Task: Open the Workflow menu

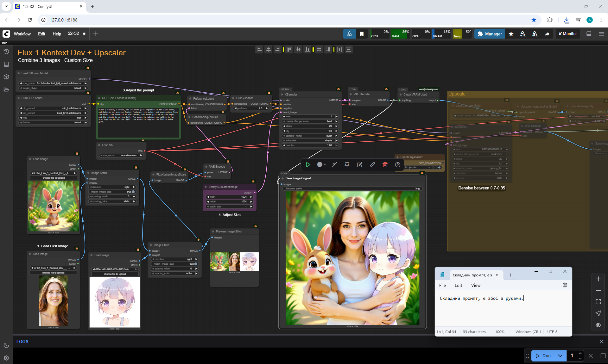Action: point(22,34)
